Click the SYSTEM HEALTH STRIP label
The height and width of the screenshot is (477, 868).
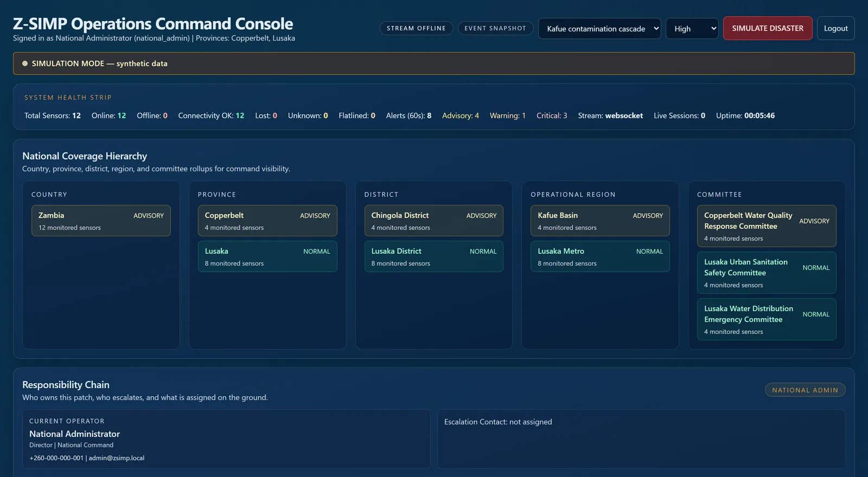[x=68, y=98]
